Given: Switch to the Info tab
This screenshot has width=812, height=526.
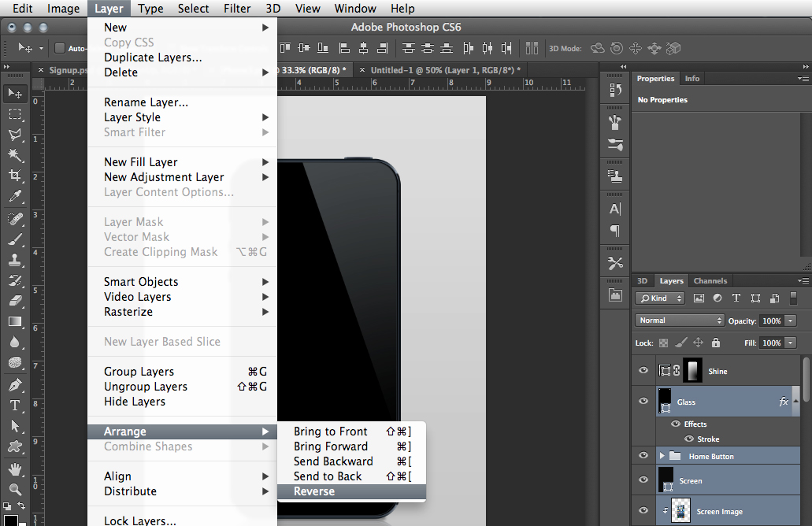Looking at the screenshot, I should pyautogui.click(x=691, y=78).
